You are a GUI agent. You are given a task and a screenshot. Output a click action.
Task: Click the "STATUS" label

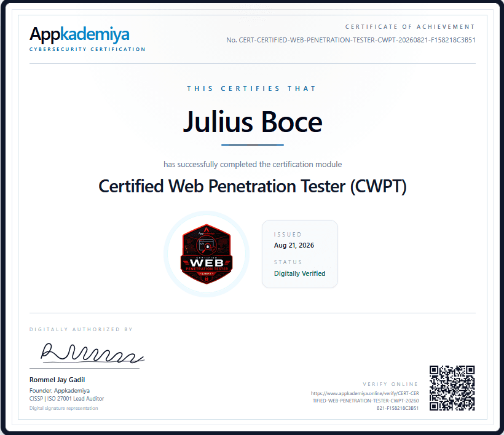[x=288, y=262]
